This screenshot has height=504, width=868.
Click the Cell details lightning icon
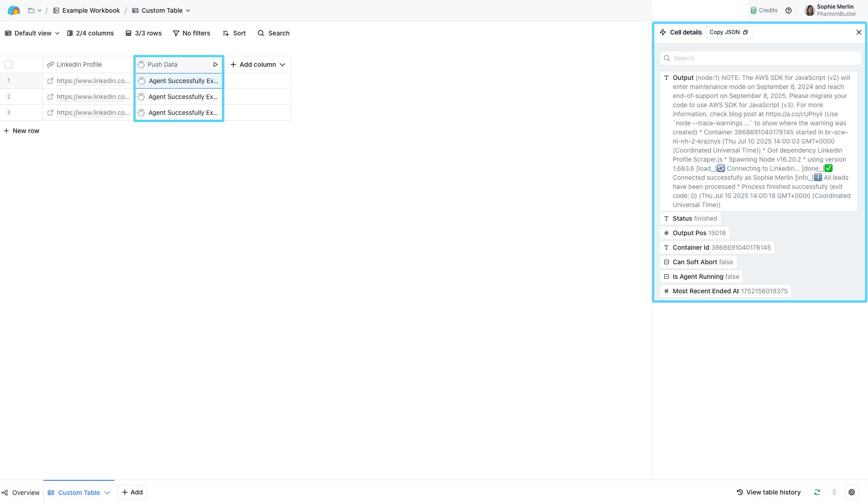[x=663, y=32]
